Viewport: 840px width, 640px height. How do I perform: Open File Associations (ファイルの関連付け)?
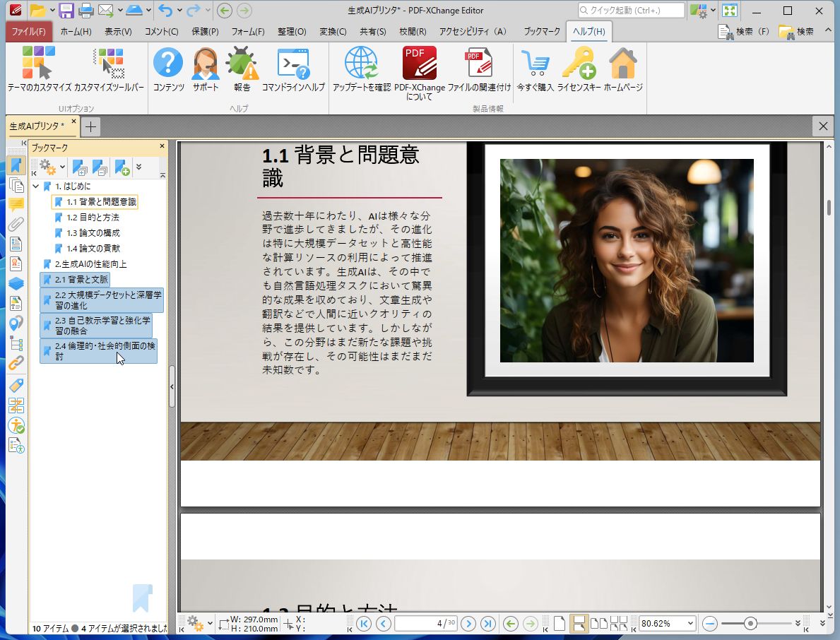point(479,69)
